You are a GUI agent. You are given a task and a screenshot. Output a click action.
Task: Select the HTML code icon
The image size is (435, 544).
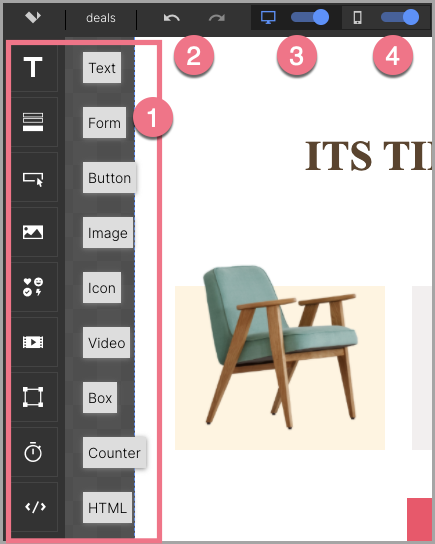(33, 507)
